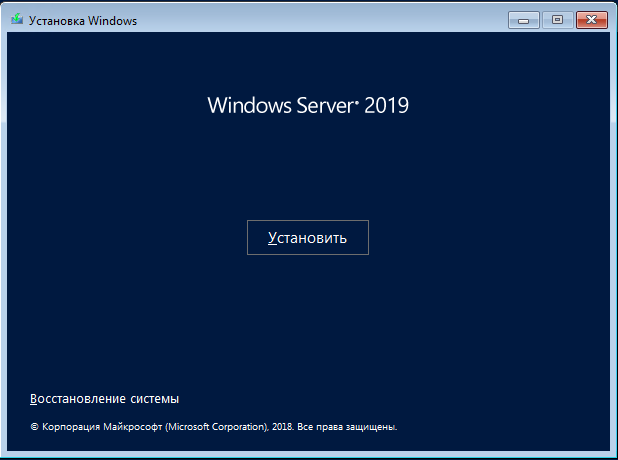
Task: Click the Windows Server 2019 heading
Action: point(308,105)
